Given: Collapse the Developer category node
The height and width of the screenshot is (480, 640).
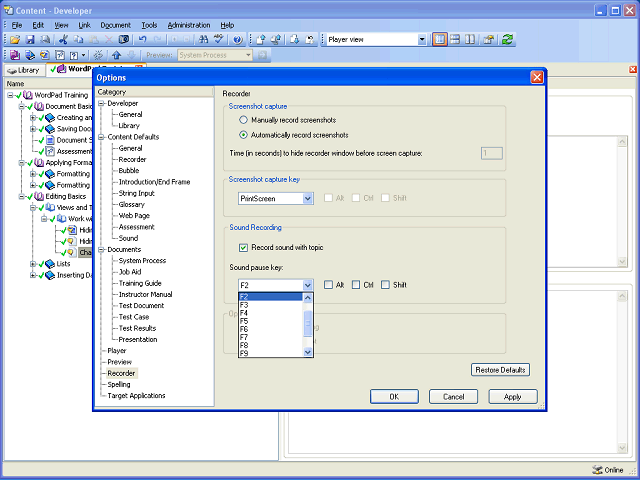Looking at the screenshot, I should (x=101, y=103).
